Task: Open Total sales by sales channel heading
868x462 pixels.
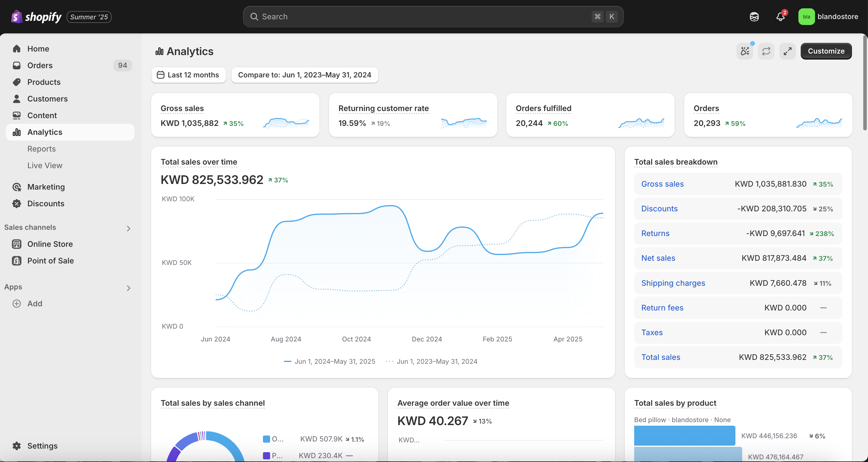Action: pos(213,403)
